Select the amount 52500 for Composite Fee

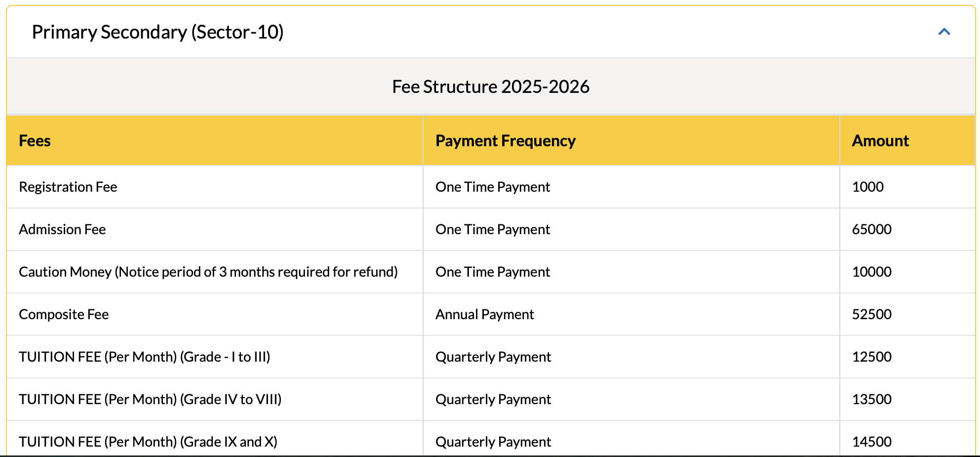(x=871, y=314)
